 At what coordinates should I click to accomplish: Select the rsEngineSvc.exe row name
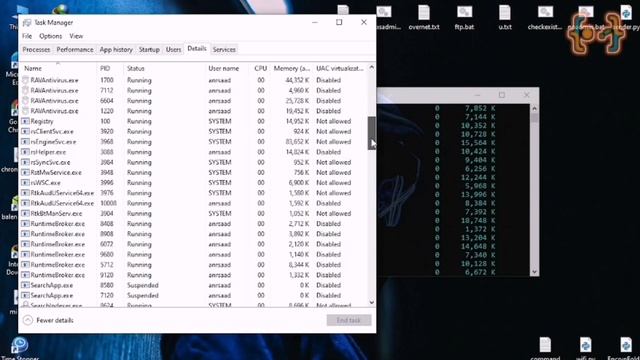click(53, 142)
